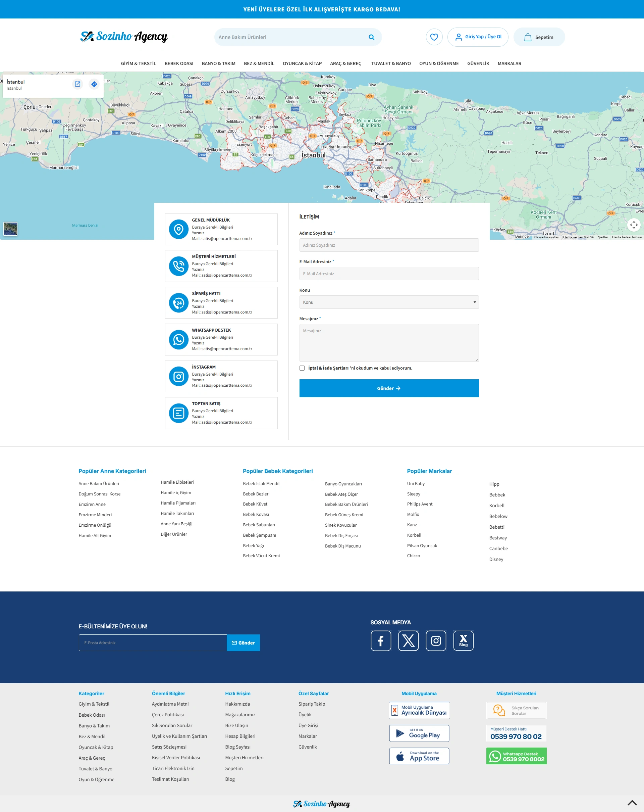The image size is (644, 812).
Task: Click the scroll-to-top arrow icon
Action: [632, 803]
